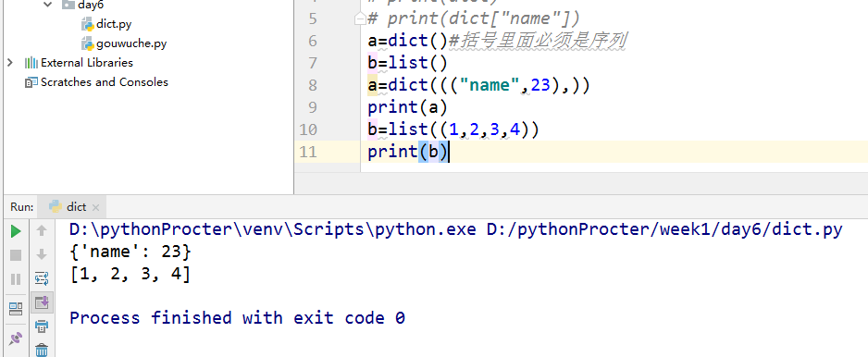Click the Up the stack trace arrow
This screenshot has width=868, height=357.
click(x=42, y=231)
